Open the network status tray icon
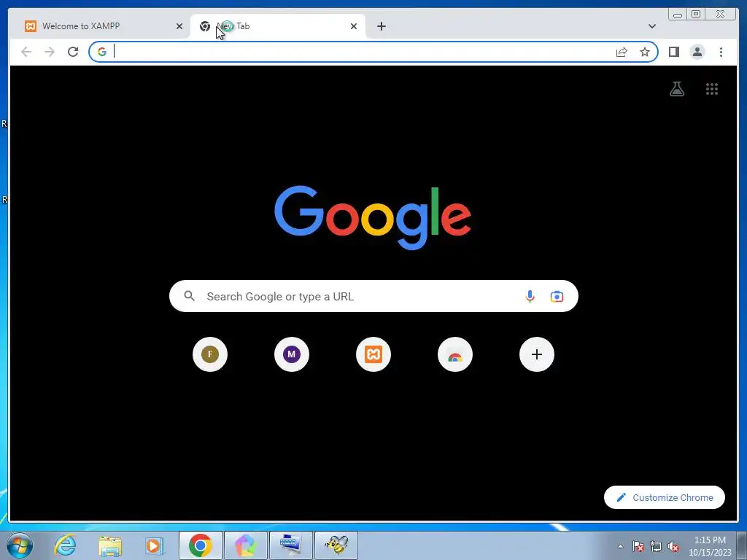Viewport: 747px width, 560px height. click(656, 546)
